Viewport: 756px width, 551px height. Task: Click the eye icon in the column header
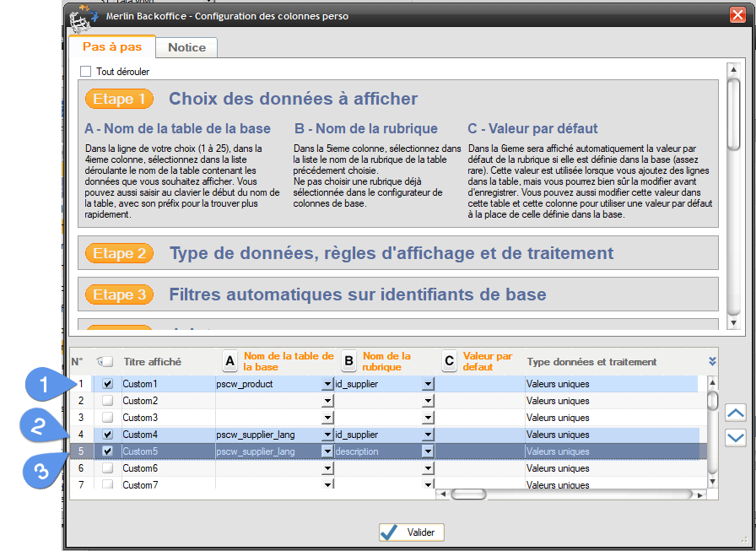point(106,362)
